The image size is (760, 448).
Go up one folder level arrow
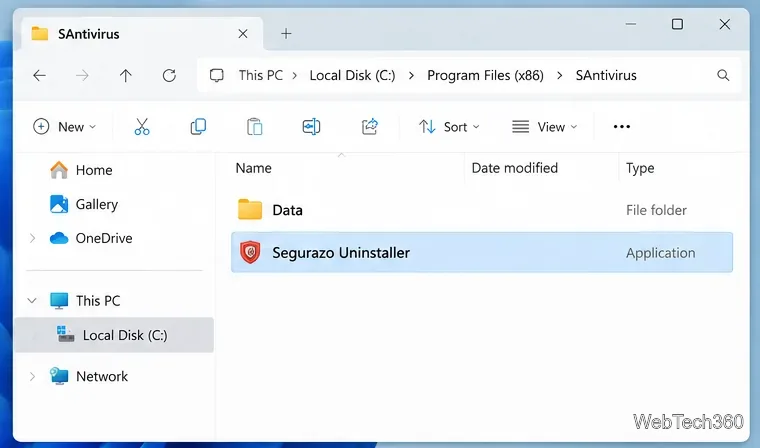coord(126,75)
